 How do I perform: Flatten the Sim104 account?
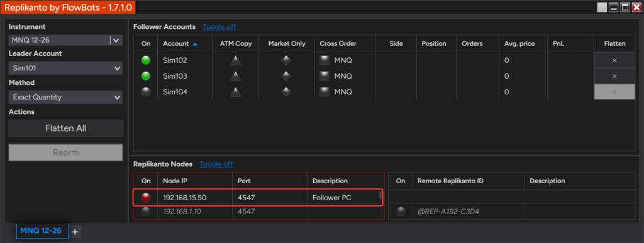click(614, 92)
